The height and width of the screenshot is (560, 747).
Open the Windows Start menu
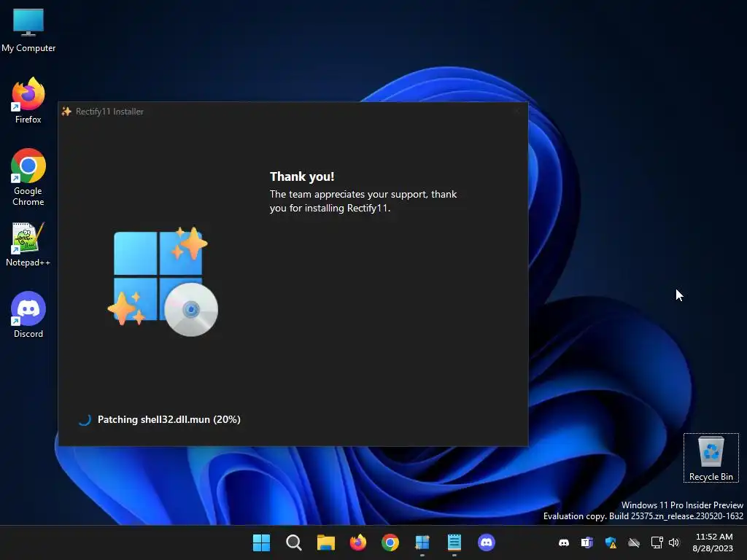(261, 542)
